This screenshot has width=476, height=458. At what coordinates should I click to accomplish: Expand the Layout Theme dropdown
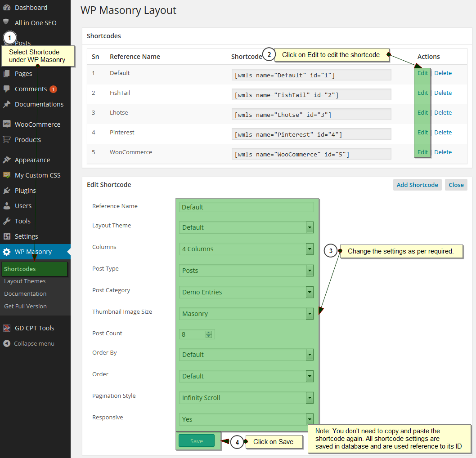coord(310,227)
